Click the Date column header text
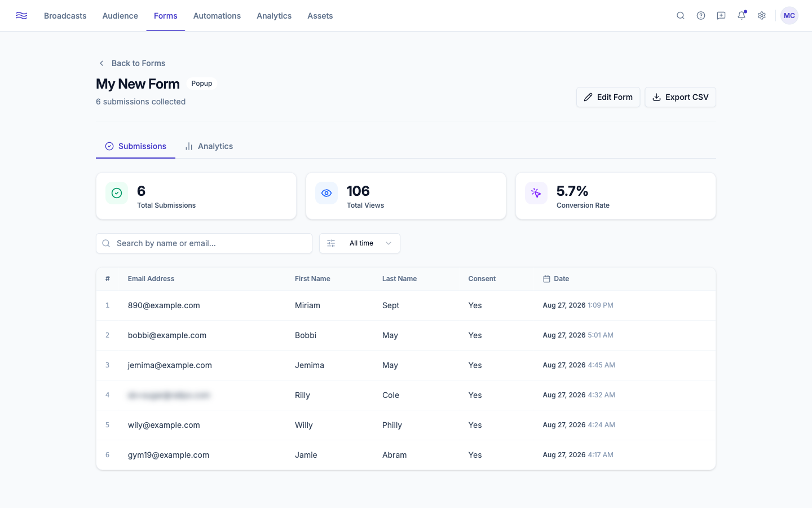The image size is (812, 508). 561,279
